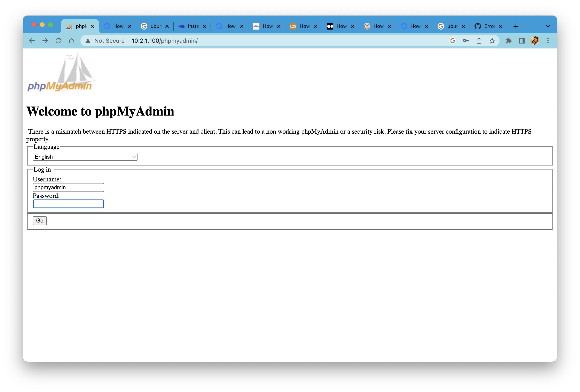580x392 pixels.
Task: Bookmark page with star icon
Action: (x=492, y=41)
